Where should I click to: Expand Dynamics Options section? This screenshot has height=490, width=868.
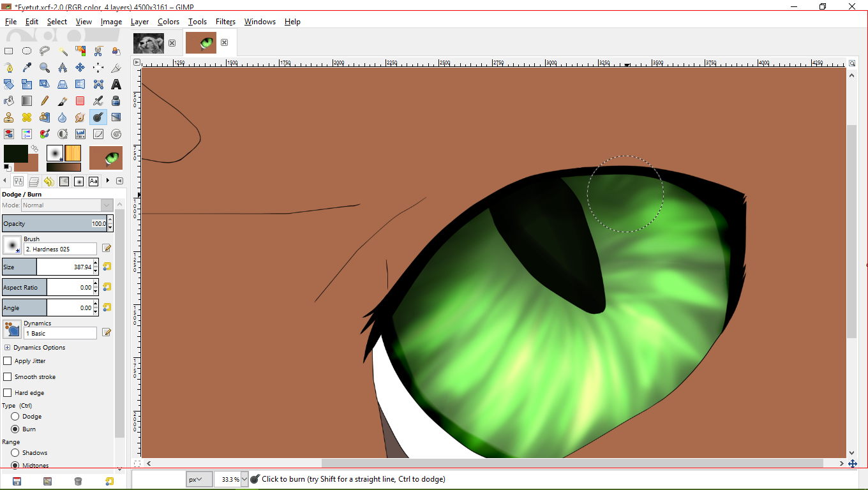coord(8,348)
